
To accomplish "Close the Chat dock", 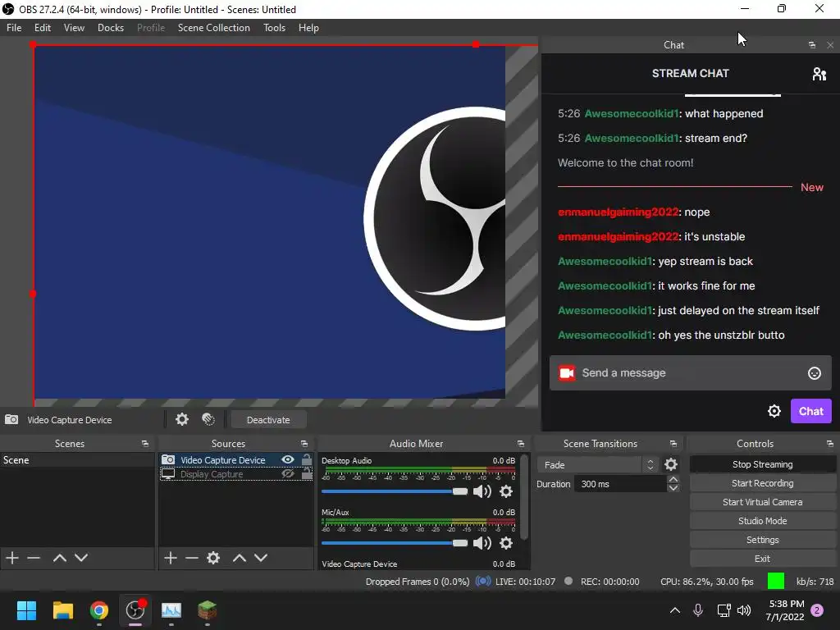I will 830,45.
